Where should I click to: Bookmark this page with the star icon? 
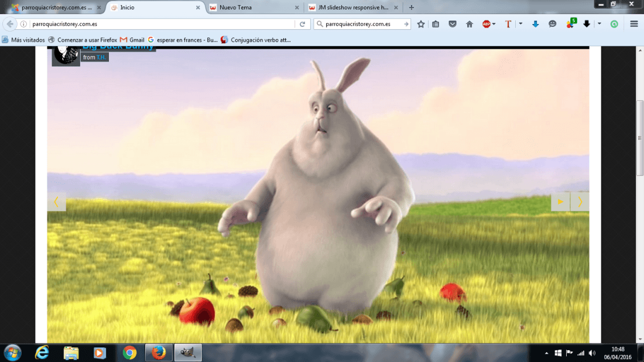pos(420,24)
